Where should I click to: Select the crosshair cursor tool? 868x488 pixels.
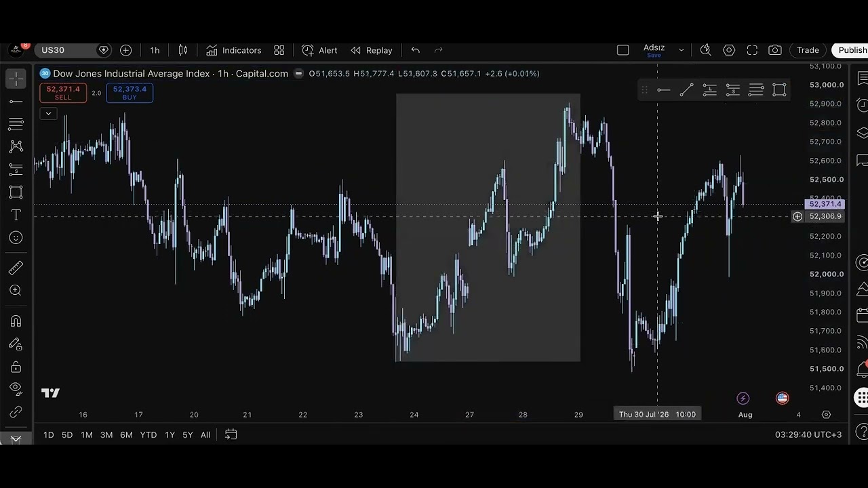pyautogui.click(x=16, y=79)
